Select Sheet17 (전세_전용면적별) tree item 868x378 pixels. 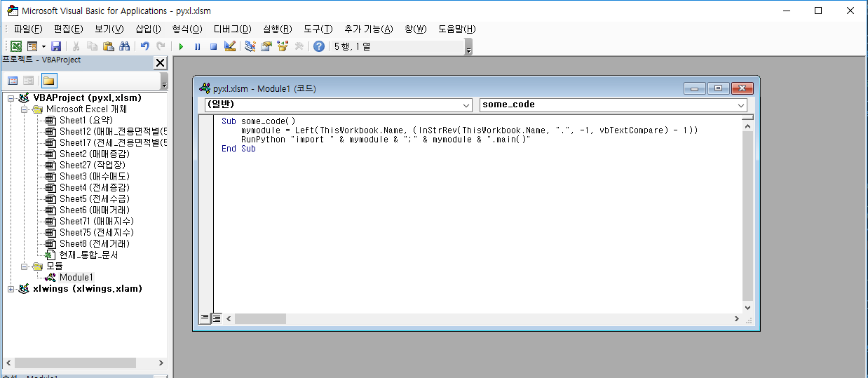pos(113,143)
